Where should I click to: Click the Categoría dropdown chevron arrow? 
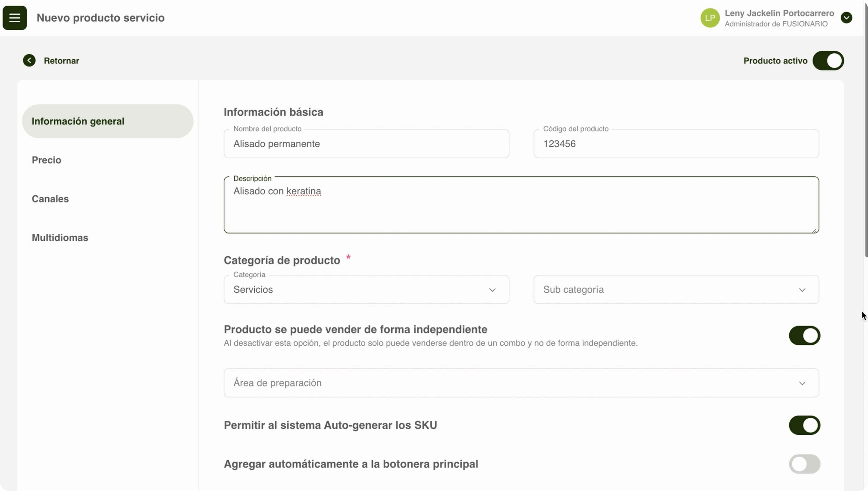492,290
